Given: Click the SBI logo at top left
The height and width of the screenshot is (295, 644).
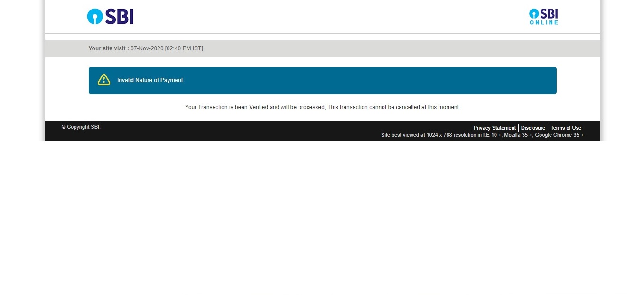Looking at the screenshot, I should click(x=110, y=17).
